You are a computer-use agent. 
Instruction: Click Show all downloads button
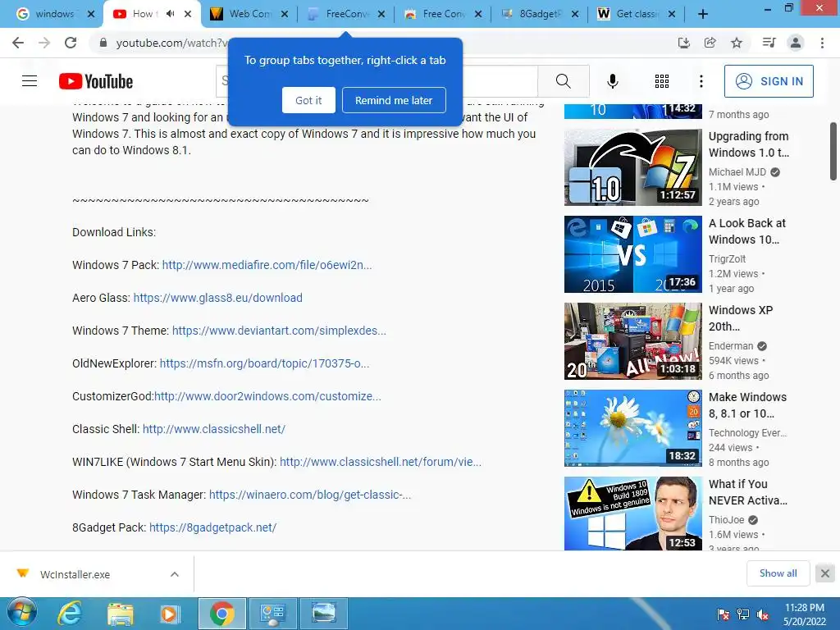tap(778, 573)
